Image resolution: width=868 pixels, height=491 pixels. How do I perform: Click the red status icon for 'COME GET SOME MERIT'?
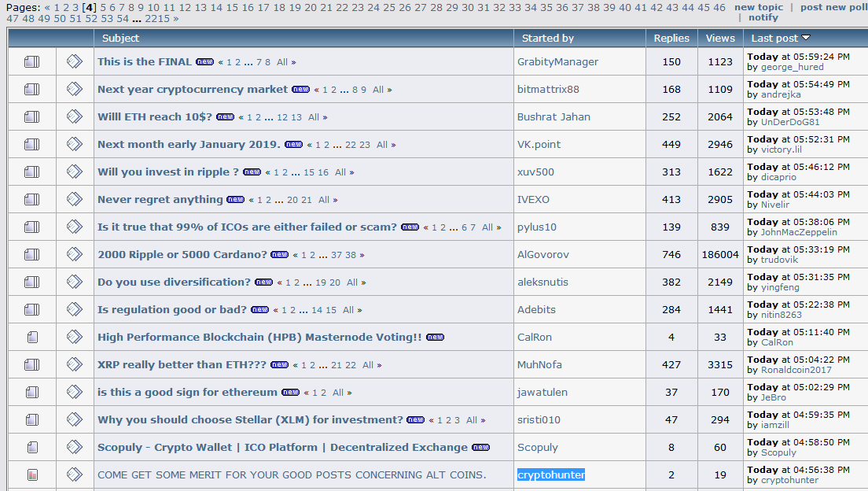coord(33,474)
